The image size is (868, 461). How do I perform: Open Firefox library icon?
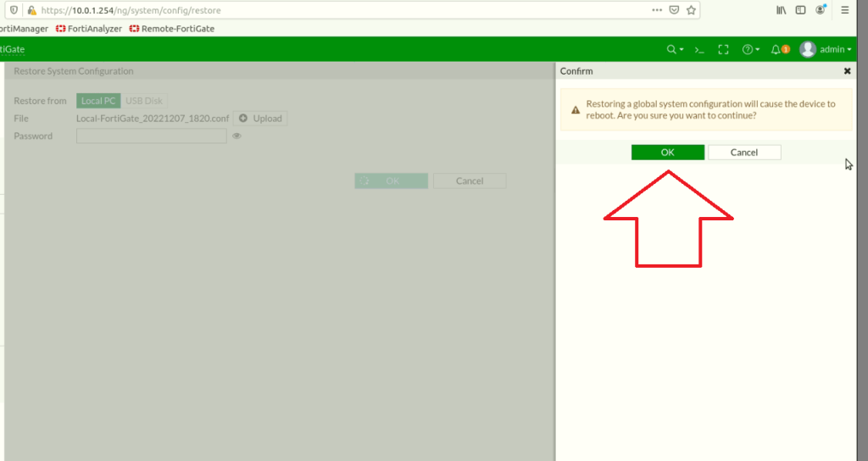[781, 10]
